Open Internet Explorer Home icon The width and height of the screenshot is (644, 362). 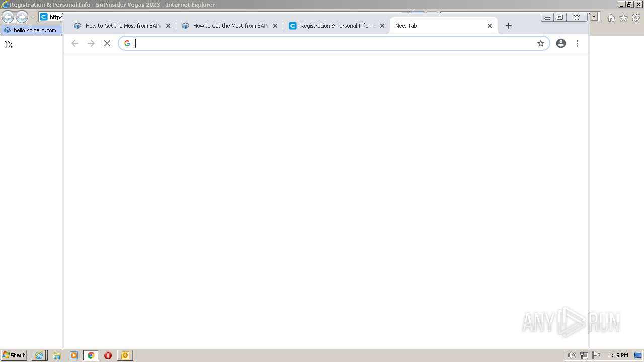click(x=611, y=18)
